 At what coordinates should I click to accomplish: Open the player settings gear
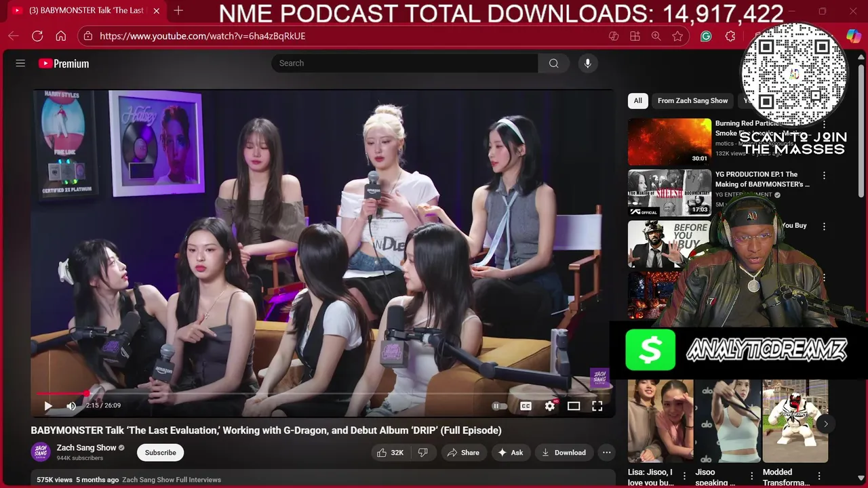point(550,406)
